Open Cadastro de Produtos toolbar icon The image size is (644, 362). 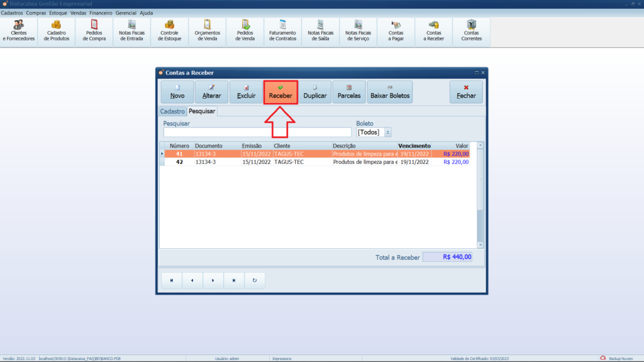pos(57,31)
